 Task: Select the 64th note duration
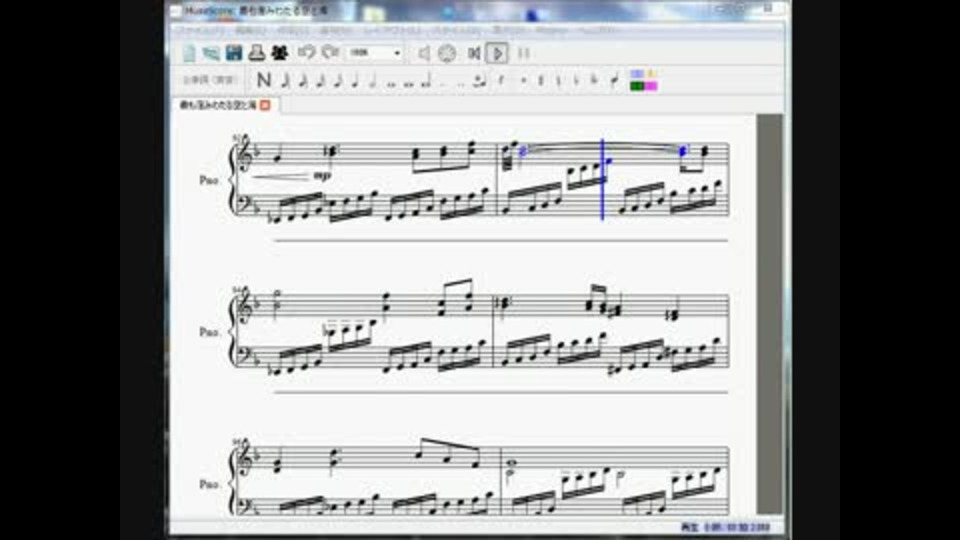[x=286, y=80]
